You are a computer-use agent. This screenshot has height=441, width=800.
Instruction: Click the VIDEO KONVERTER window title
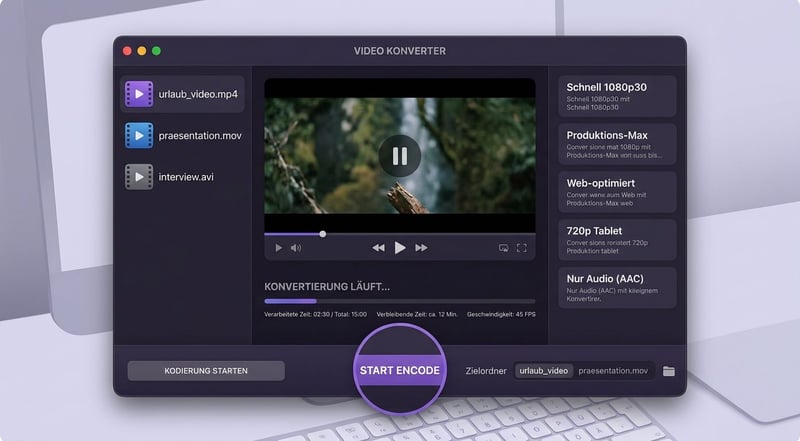pos(400,51)
